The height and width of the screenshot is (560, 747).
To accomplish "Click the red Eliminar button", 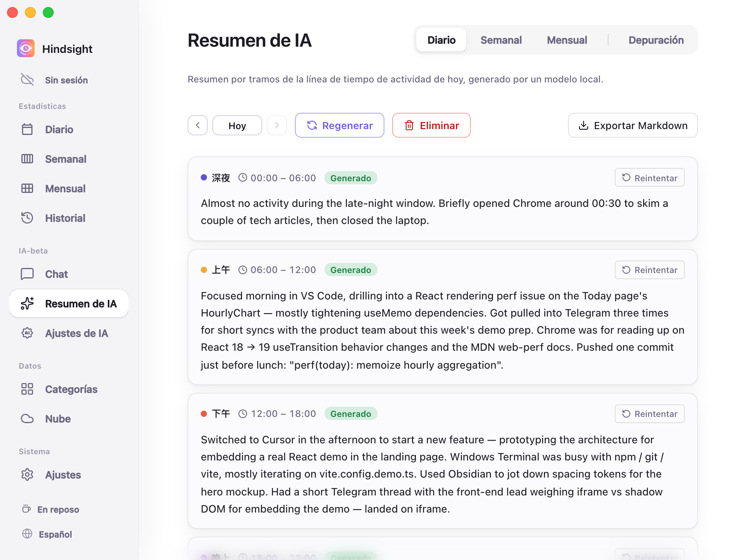I will (x=431, y=125).
